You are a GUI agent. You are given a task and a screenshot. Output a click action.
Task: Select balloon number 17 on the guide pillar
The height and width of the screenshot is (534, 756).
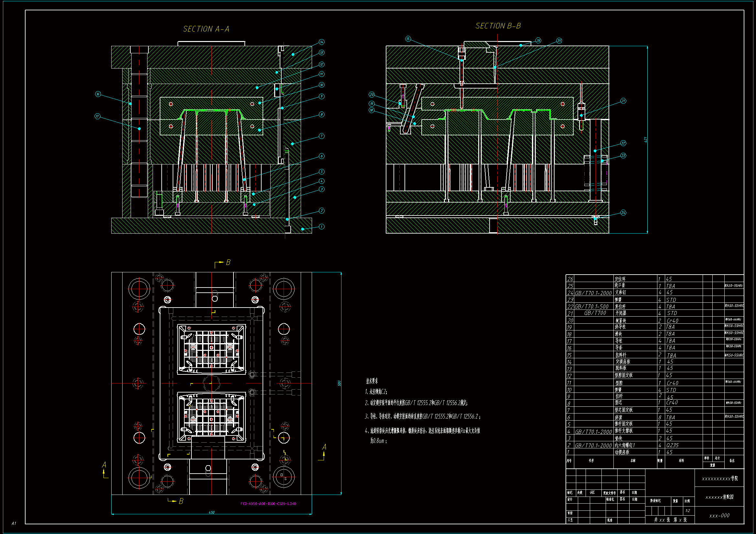(x=97, y=117)
